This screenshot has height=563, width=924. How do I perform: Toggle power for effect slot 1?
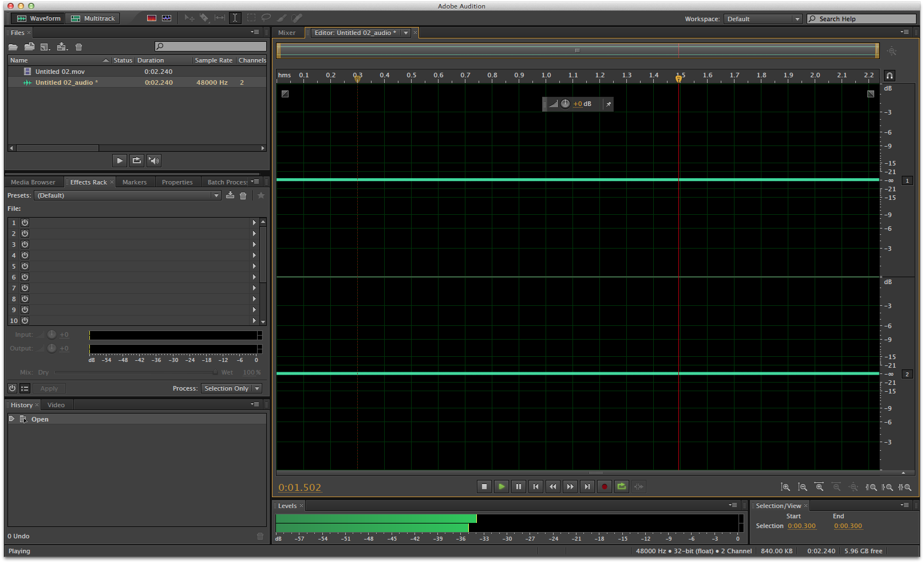pos(25,222)
